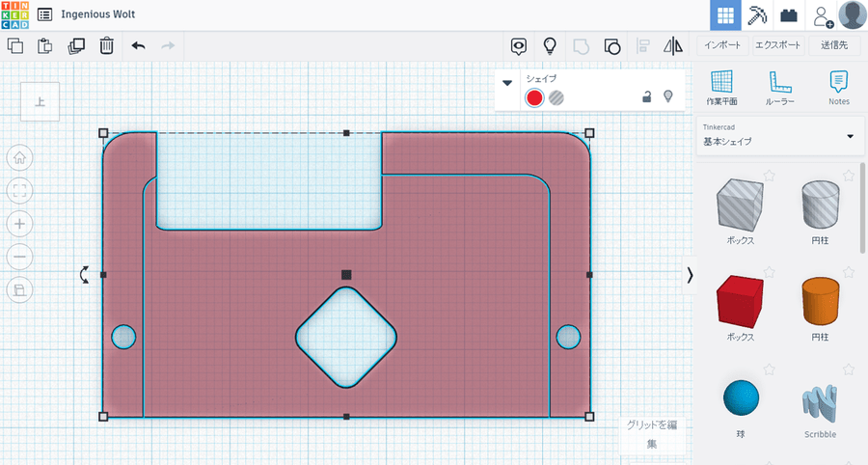Undo the last action
This screenshot has height=465, width=868.
(x=138, y=46)
